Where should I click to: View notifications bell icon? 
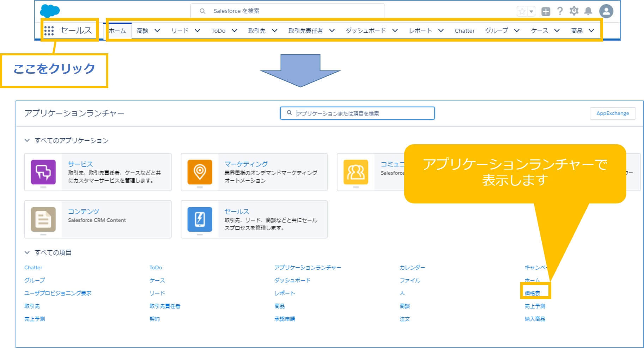[588, 11]
